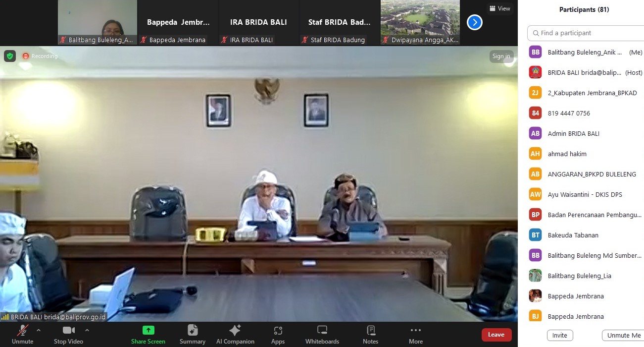This screenshot has width=644, height=347.
Task: Click the AH avatar of ahmad hakim
Action: tap(535, 154)
